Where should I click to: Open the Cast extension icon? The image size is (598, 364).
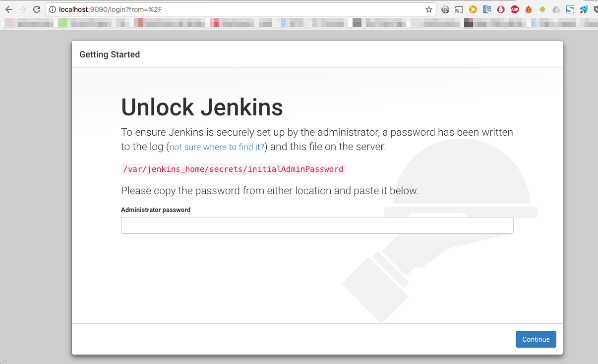coord(459,9)
